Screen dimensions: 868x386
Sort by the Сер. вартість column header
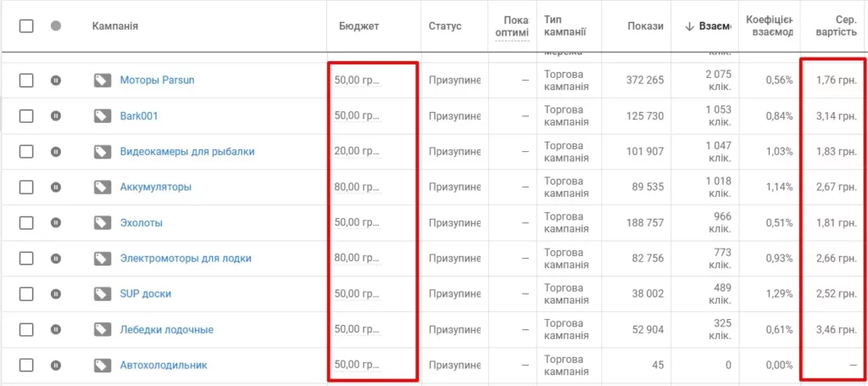point(837,26)
